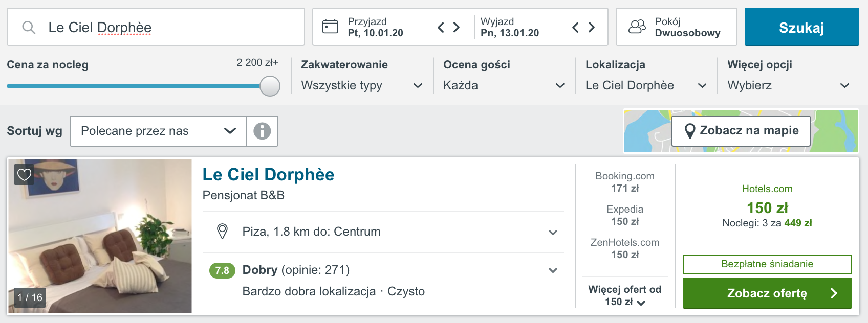The height and width of the screenshot is (323, 868).
Task: Open the Więcej opcji dropdown
Action: (x=788, y=85)
